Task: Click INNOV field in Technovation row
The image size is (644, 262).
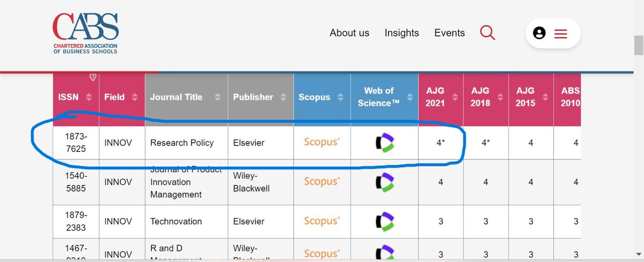Action: coord(118,221)
